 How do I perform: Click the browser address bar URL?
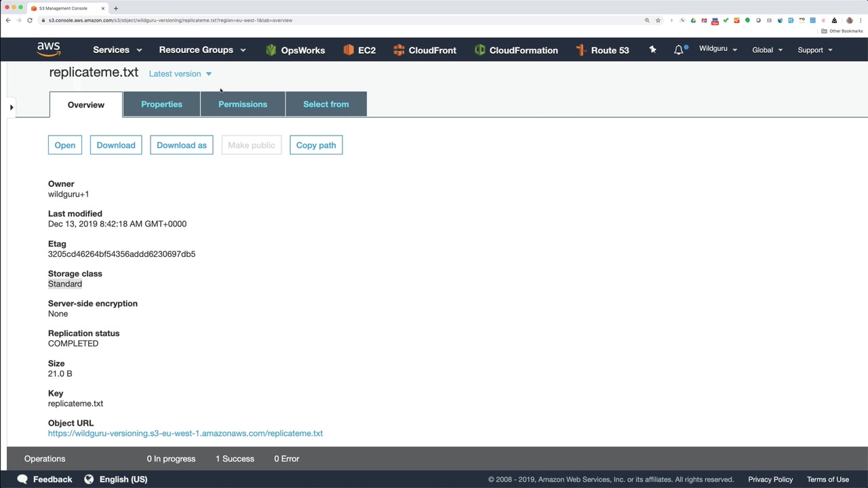pyautogui.click(x=170, y=20)
